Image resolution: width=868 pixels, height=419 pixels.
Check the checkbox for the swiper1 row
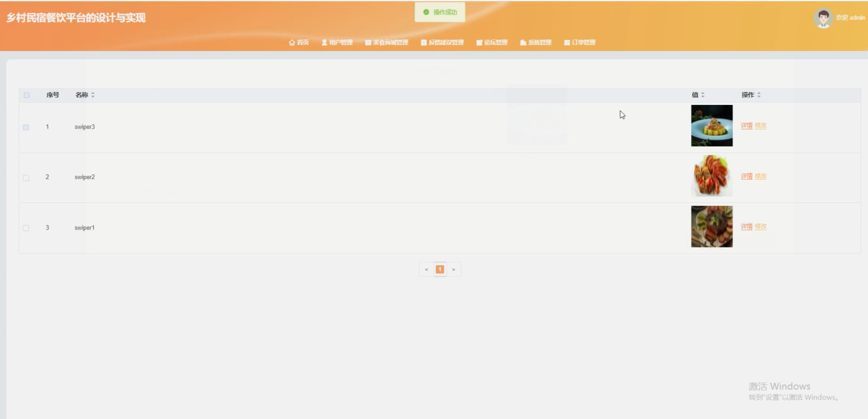pos(26,228)
